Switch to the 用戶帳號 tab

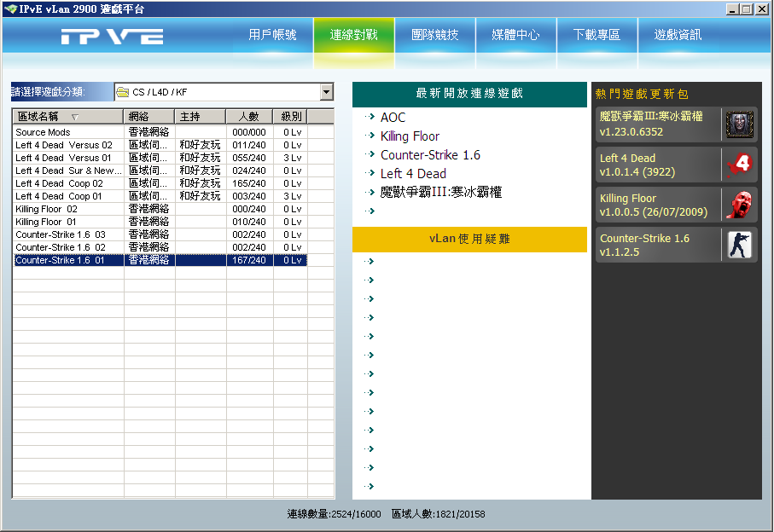click(x=272, y=36)
